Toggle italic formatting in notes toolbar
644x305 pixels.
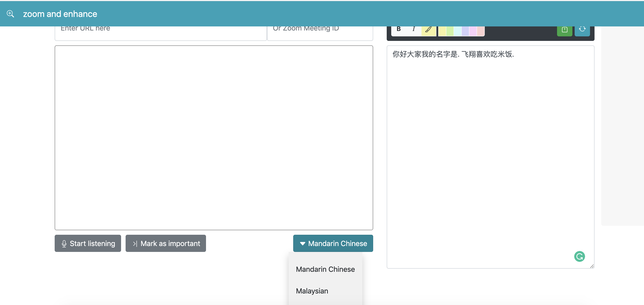414,29
